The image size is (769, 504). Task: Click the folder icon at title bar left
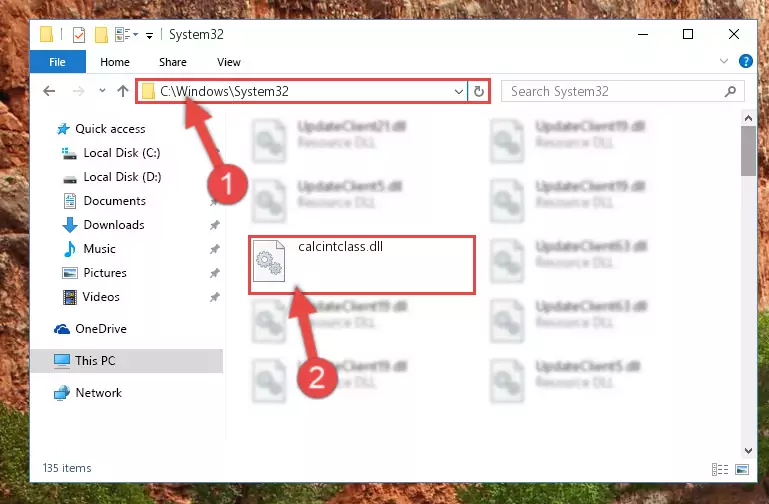click(46, 34)
